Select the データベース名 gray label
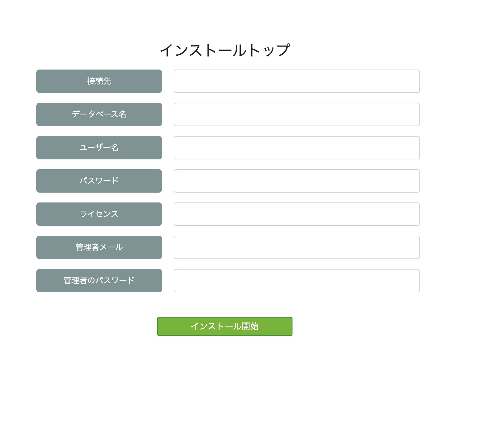 (x=99, y=114)
